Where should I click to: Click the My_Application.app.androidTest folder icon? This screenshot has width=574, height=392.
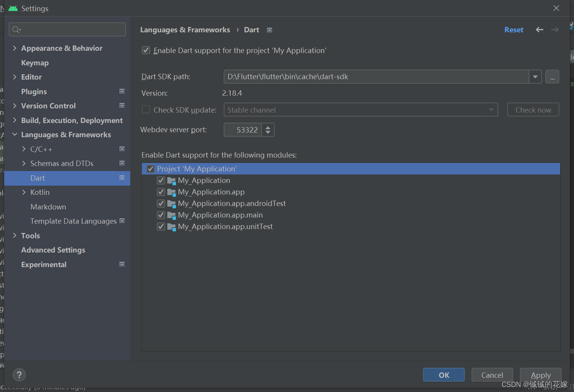click(x=172, y=204)
